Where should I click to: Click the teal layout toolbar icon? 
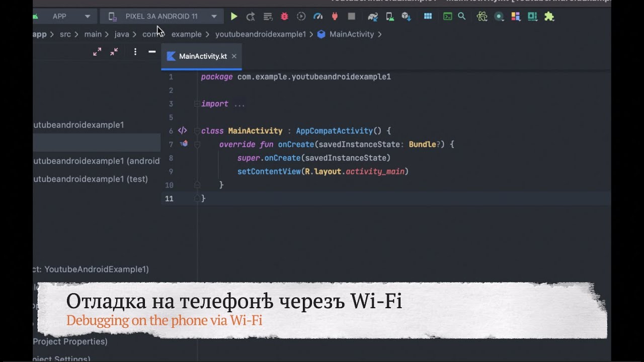point(532,17)
